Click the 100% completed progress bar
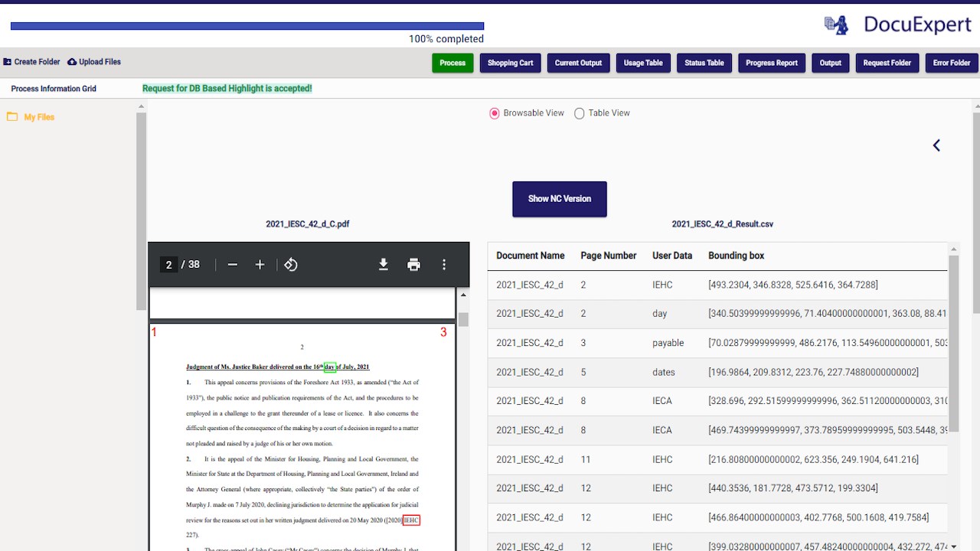 247,26
